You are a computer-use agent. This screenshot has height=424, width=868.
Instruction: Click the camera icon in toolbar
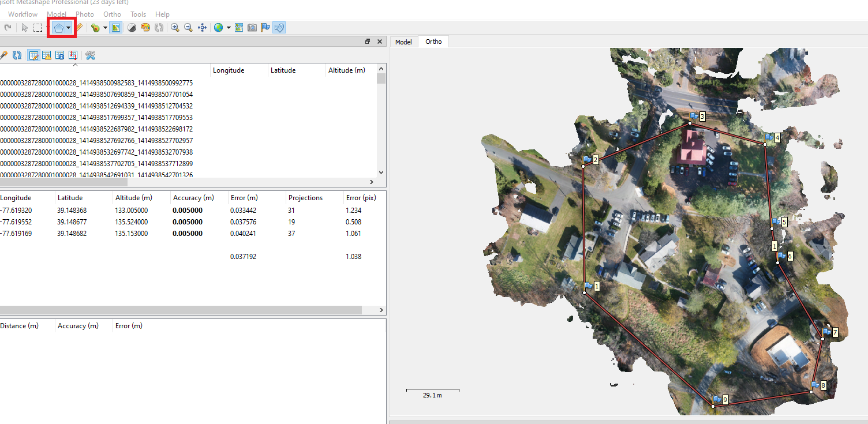click(252, 28)
